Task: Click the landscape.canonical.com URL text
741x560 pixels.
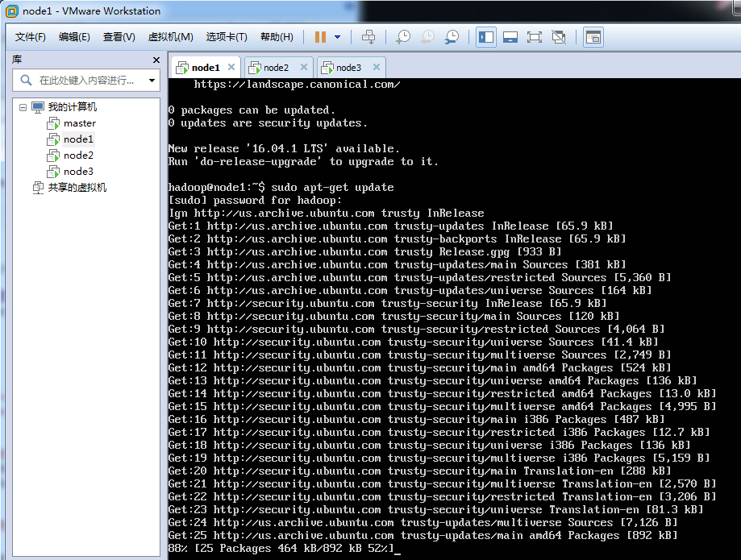Action: click(297, 85)
